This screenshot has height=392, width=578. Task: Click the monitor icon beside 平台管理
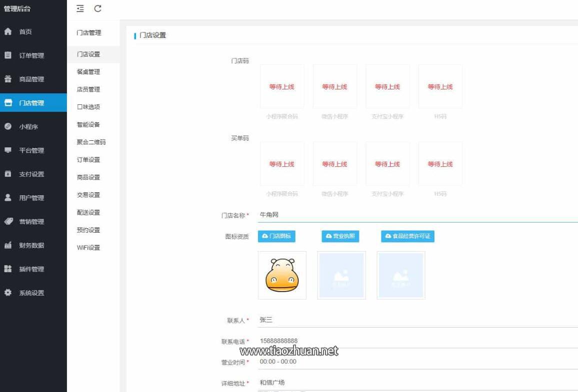click(x=8, y=150)
